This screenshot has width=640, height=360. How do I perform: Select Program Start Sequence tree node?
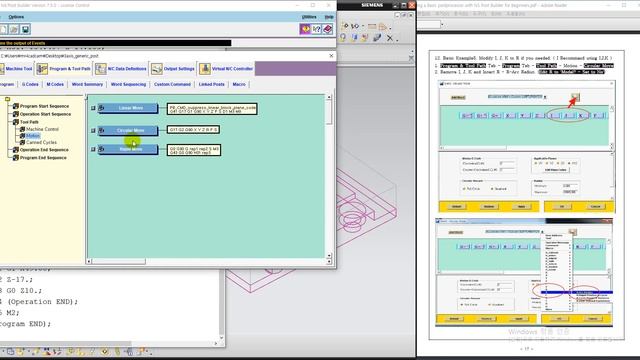44,106
